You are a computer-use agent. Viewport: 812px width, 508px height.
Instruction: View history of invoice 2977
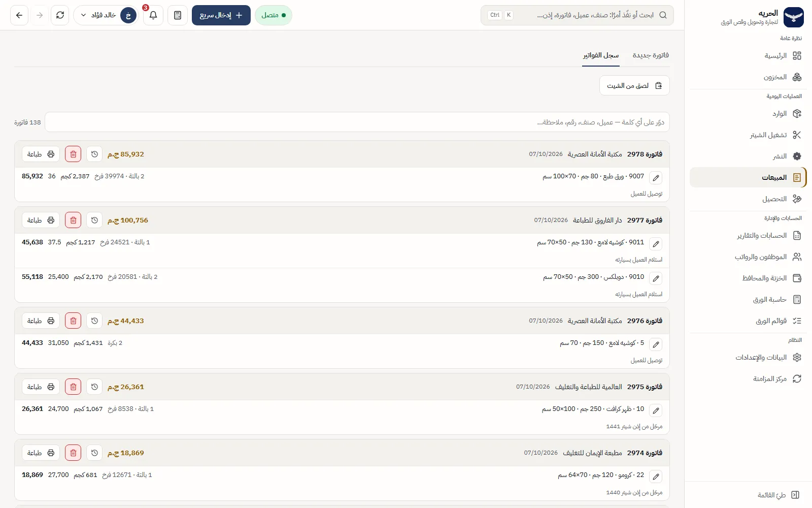point(94,220)
